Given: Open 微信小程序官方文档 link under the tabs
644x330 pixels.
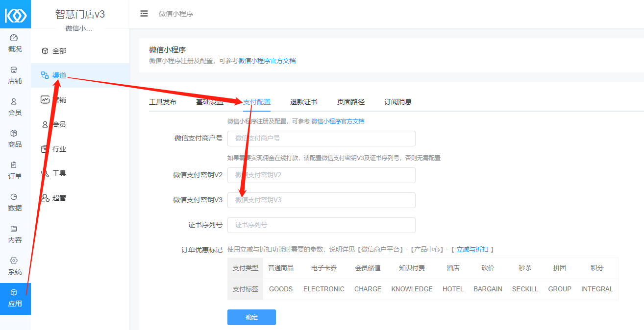Looking at the screenshot, I should click(338, 121).
